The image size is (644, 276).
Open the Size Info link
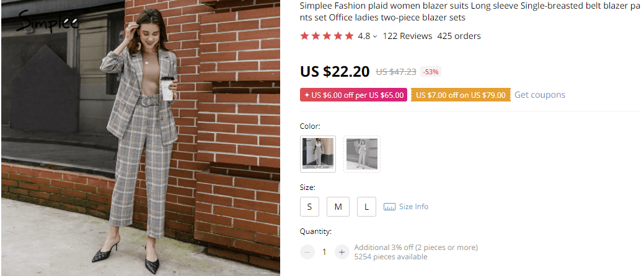click(413, 207)
